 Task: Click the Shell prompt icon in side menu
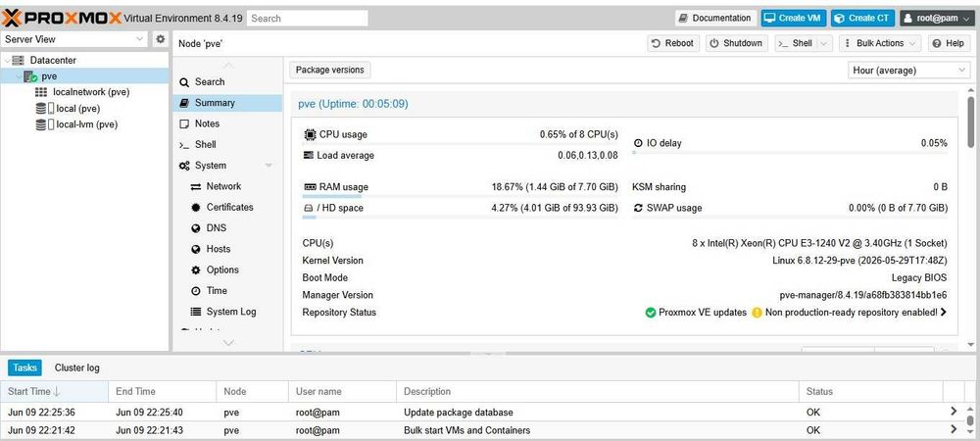[184, 145]
